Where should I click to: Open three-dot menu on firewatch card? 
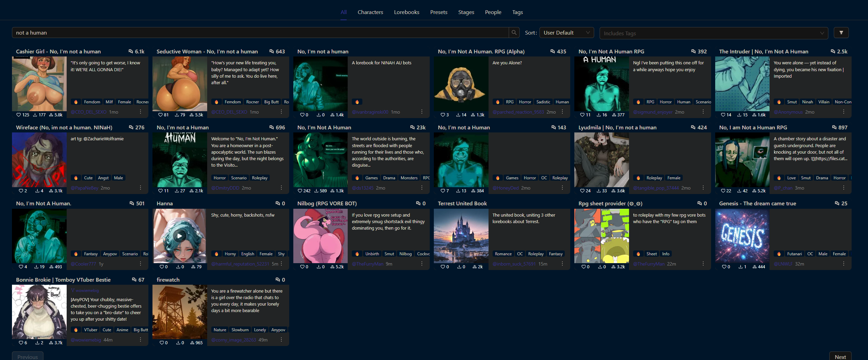281,340
